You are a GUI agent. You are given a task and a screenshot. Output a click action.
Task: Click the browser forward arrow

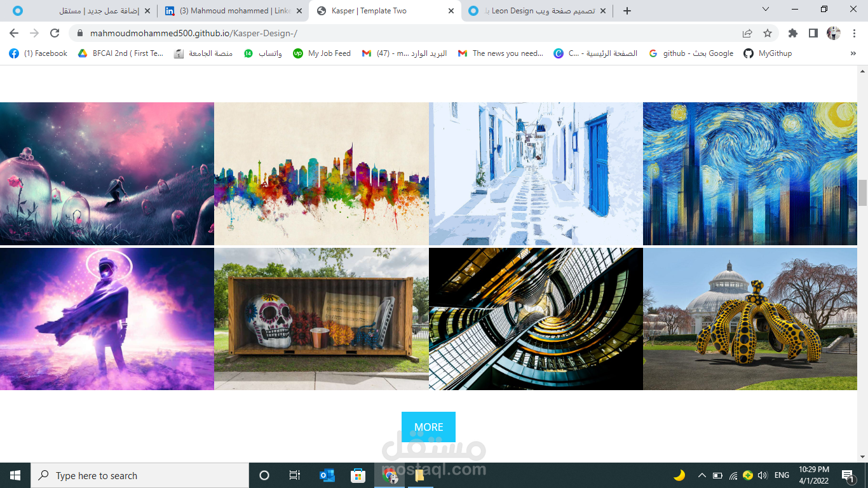(34, 33)
